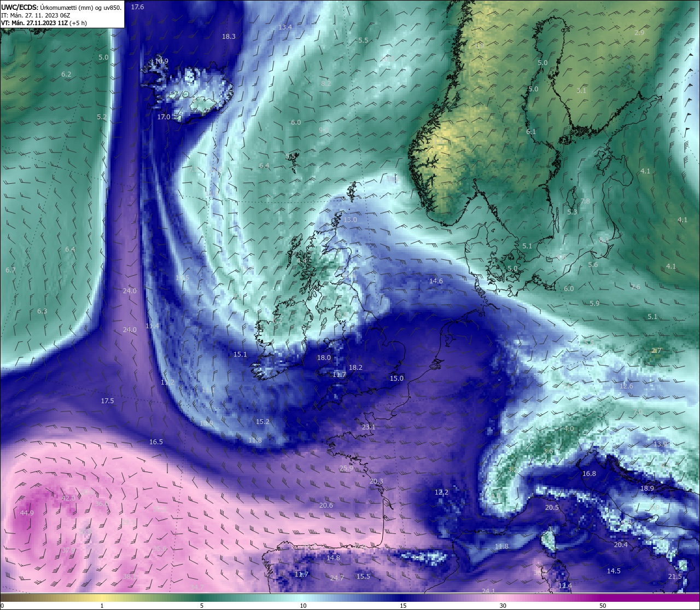Click the 7.8 value over the Baltic Sea

(x=585, y=201)
